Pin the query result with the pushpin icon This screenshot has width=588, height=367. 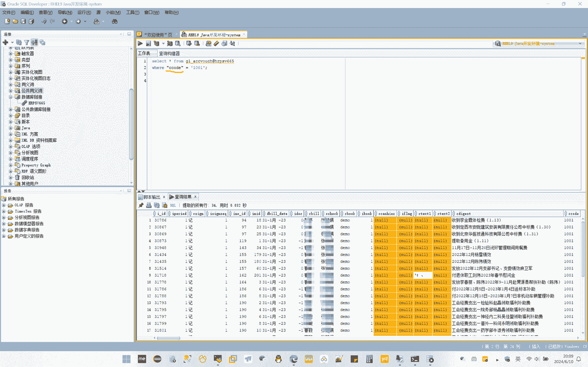(x=141, y=205)
